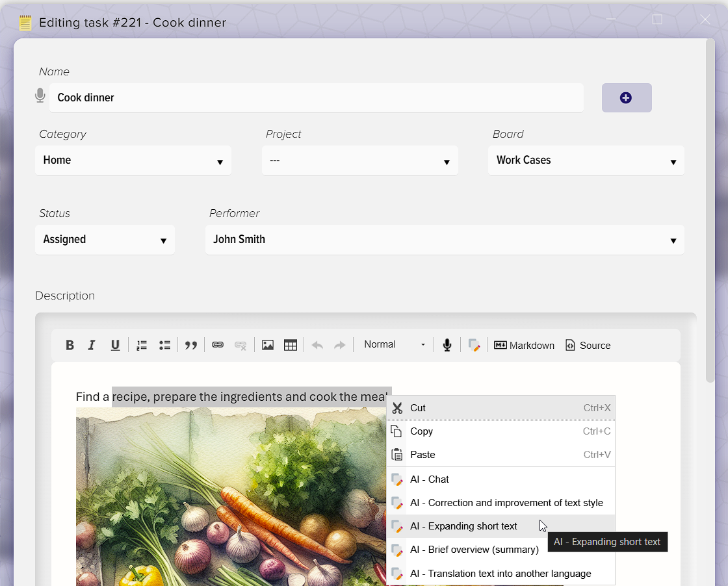The width and height of the screenshot is (728, 586).
Task: Click the microphone icon beside Name field
Action: pos(40,96)
